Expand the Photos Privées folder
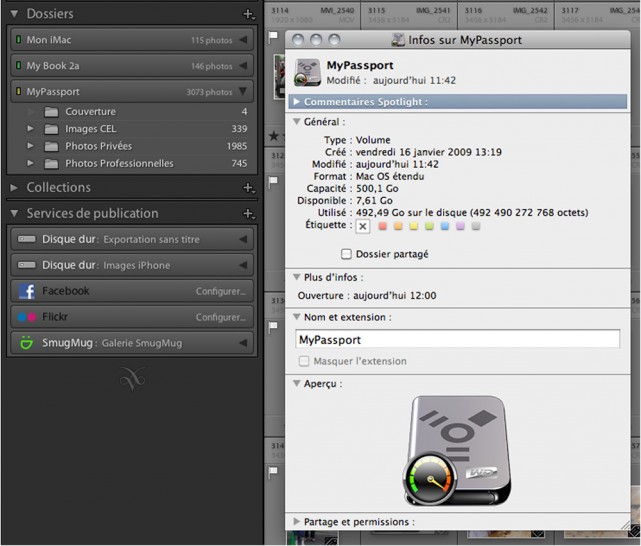 click(30, 146)
